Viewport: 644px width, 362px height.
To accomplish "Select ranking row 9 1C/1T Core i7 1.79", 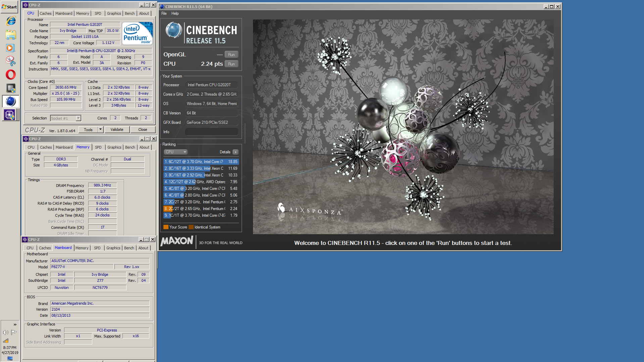I will pyautogui.click(x=201, y=215).
